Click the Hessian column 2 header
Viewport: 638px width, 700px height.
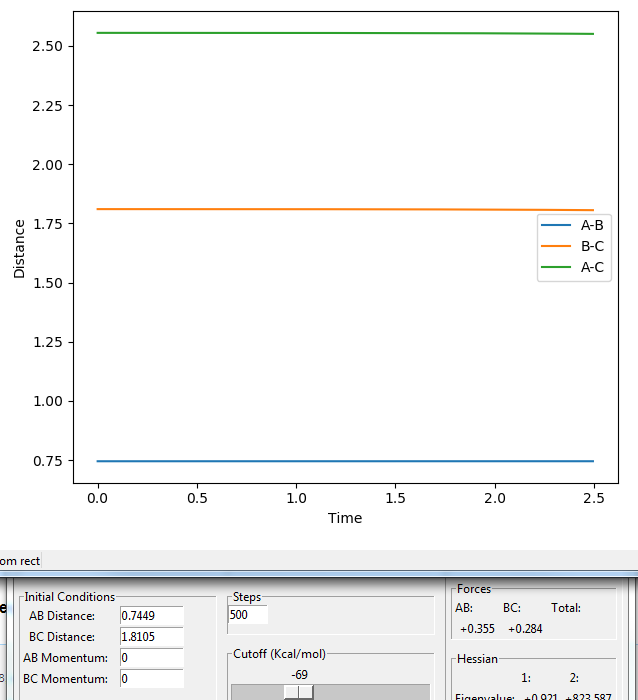click(574, 678)
